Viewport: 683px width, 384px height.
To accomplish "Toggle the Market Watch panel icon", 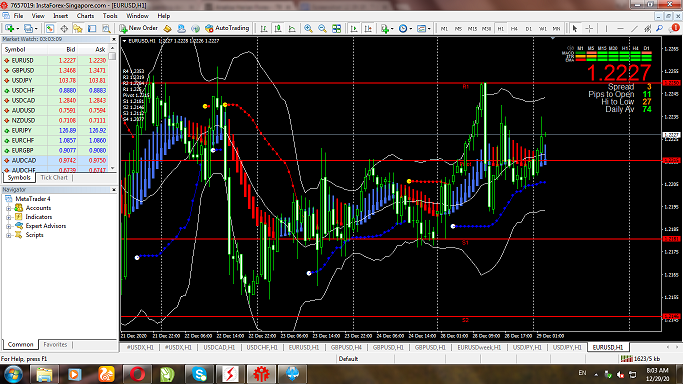I will pyautogui.click(x=50, y=28).
